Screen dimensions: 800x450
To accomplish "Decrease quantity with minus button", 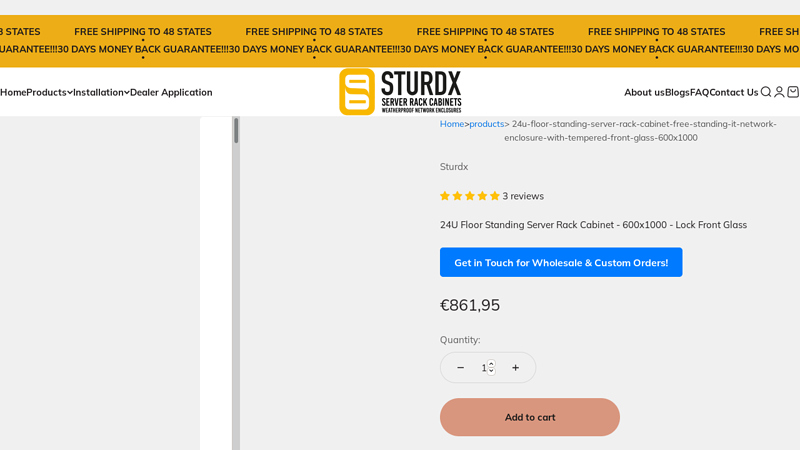I will coord(460,368).
